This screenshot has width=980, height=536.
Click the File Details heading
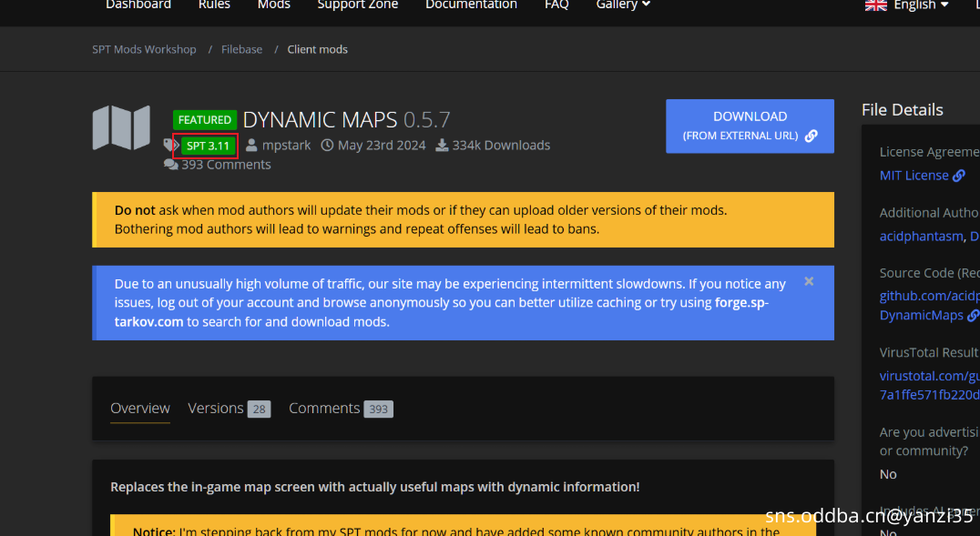coord(902,110)
